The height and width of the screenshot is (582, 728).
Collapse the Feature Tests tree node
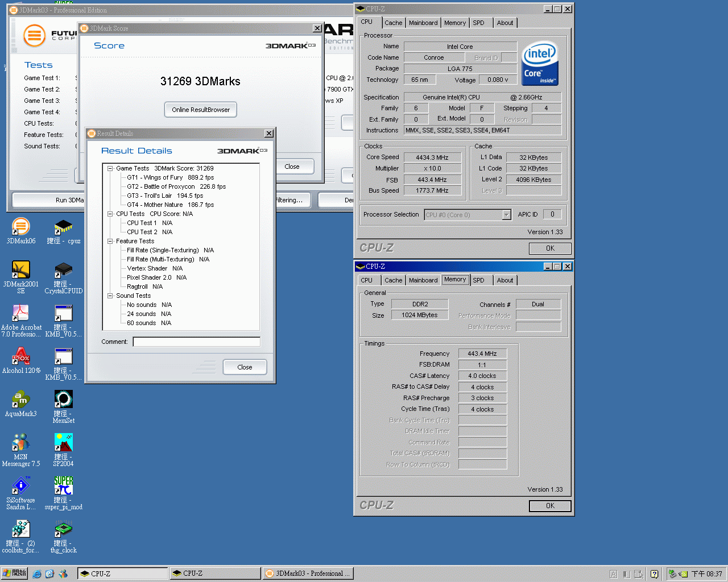[x=110, y=241]
